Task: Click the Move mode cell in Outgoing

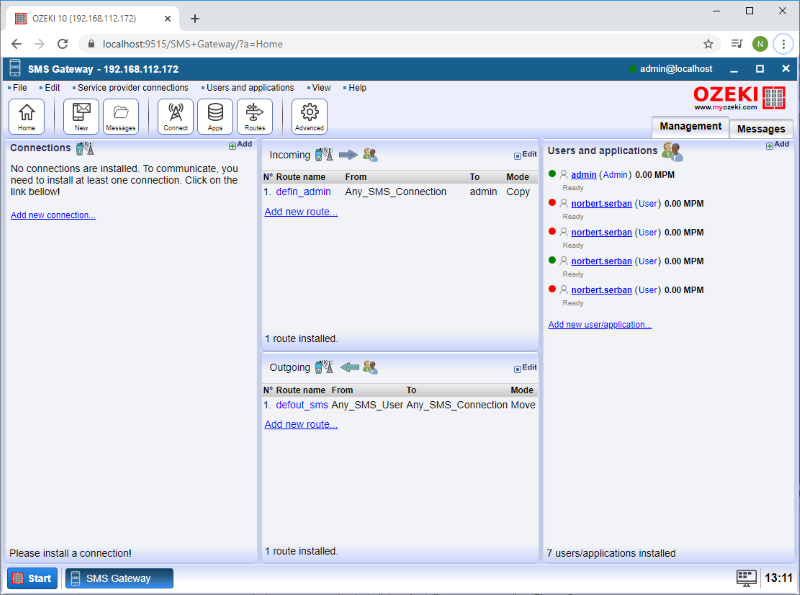Action: (x=523, y=405)
